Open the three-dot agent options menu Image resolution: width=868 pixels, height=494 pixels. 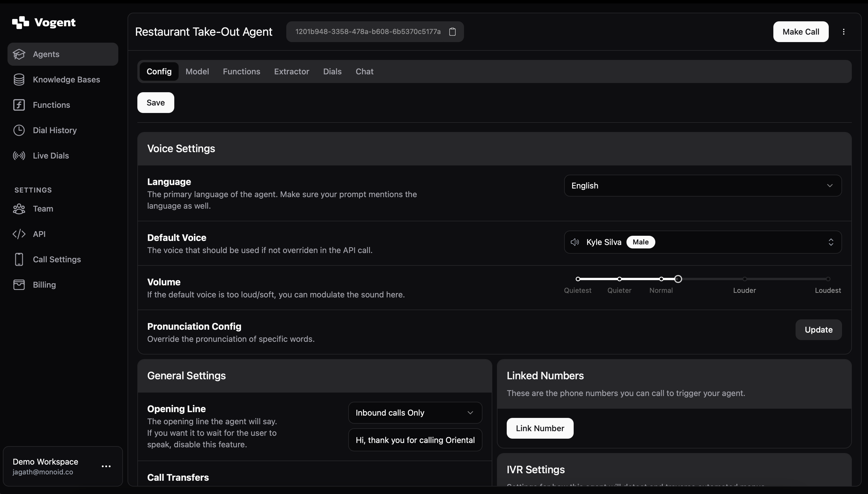tap(843, 32)
